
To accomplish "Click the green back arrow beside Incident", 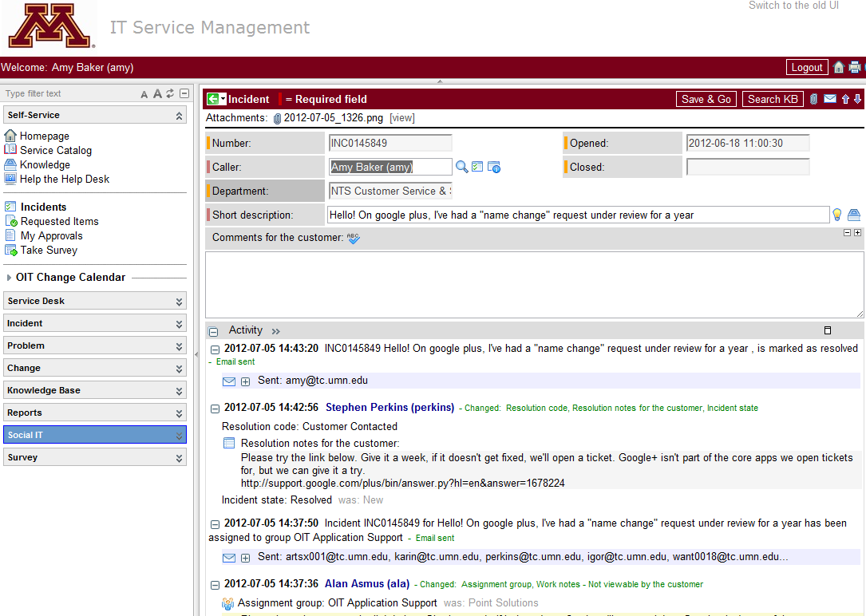I will click(x=212, y=100).
